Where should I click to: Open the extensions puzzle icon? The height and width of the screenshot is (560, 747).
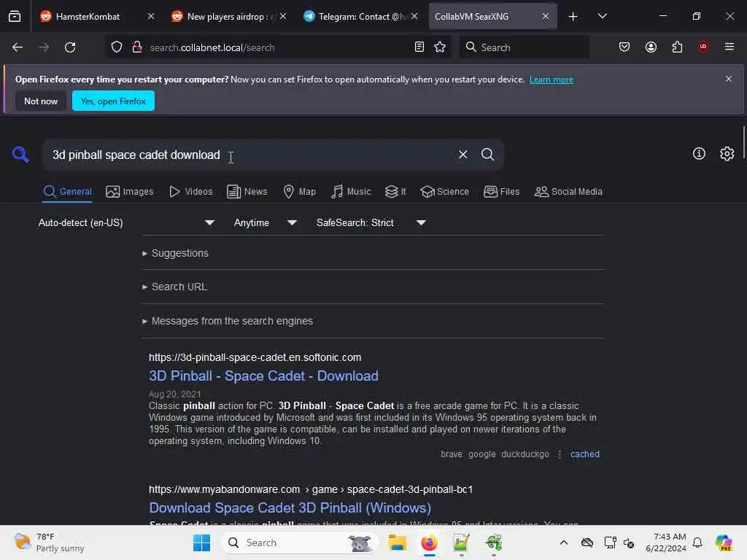(x=677, y=47)
